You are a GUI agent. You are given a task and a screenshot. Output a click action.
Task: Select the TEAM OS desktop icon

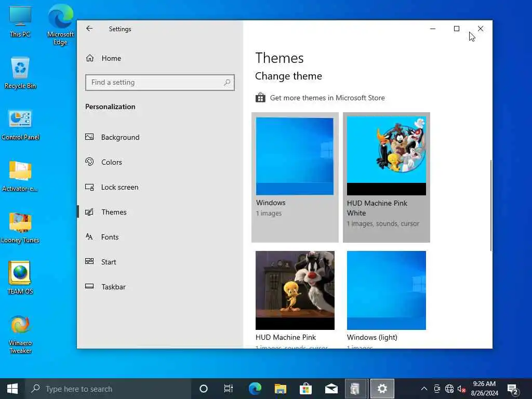[20, 277]
